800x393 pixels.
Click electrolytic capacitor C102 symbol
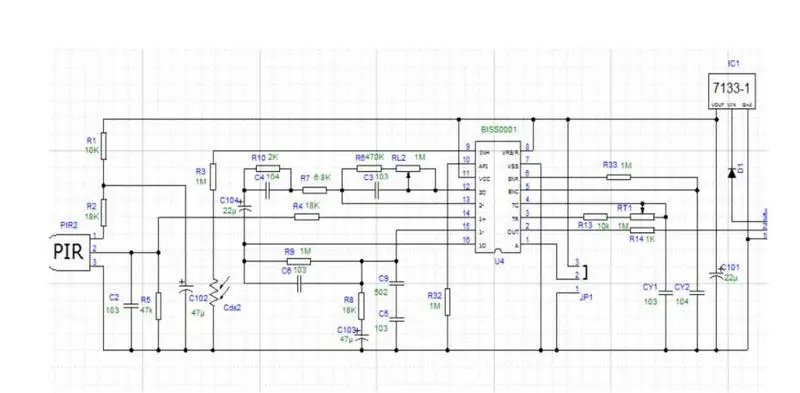click(185, 287)
